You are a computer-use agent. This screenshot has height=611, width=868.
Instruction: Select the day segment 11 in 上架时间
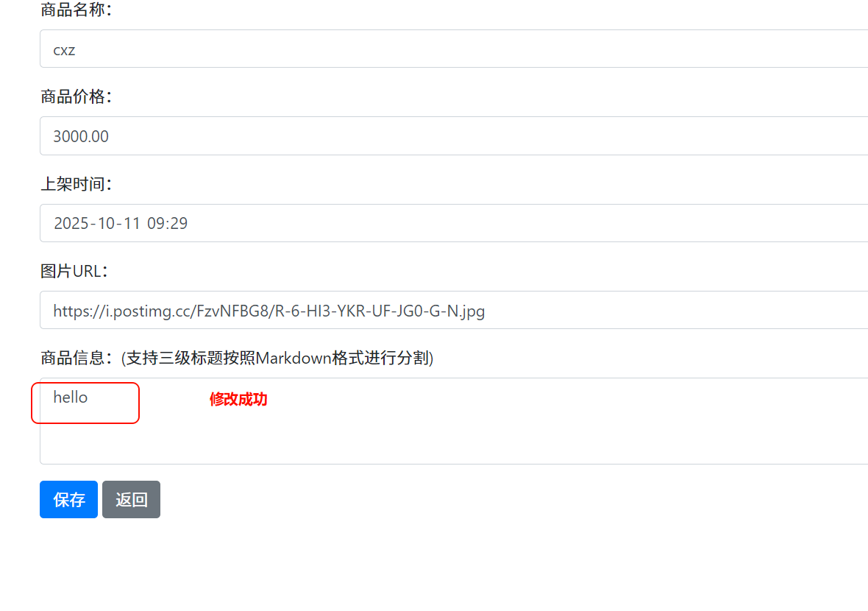[x=132, y=223]
